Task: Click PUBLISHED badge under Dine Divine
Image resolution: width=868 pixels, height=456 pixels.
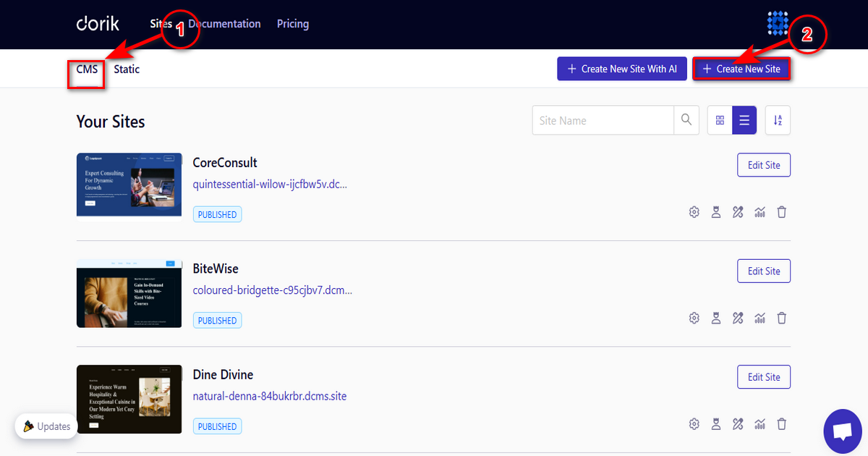Action: pos(217,426)
